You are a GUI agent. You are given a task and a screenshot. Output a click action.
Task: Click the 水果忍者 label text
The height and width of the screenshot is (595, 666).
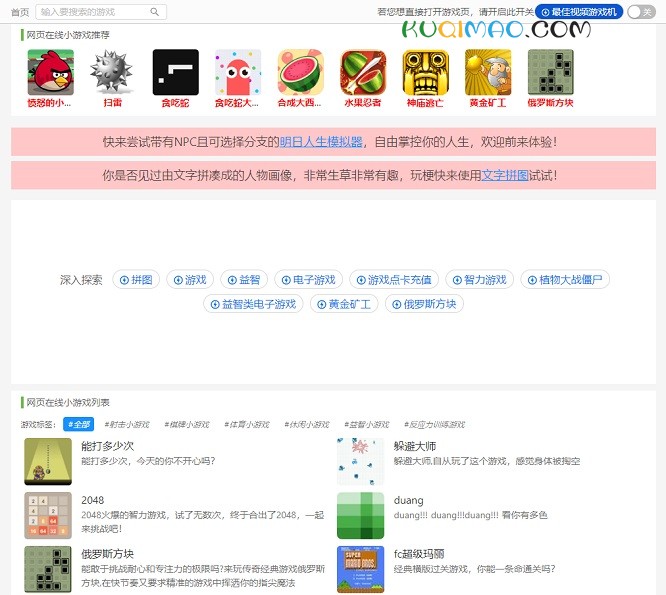[x=363, y=102]
